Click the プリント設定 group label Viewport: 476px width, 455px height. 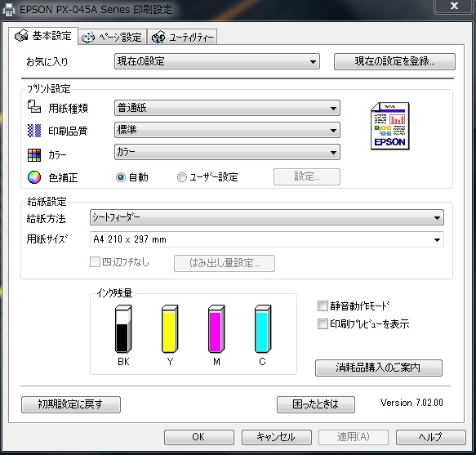48,89
